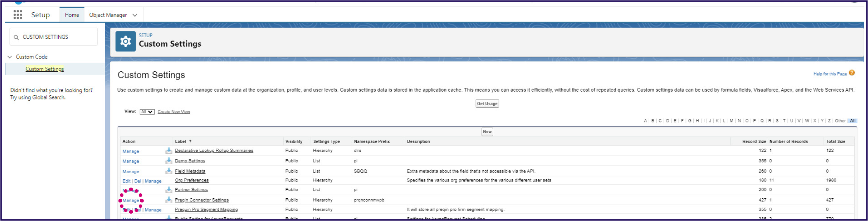
Task: Click the Number of Records column header
Action: (788, 141)
